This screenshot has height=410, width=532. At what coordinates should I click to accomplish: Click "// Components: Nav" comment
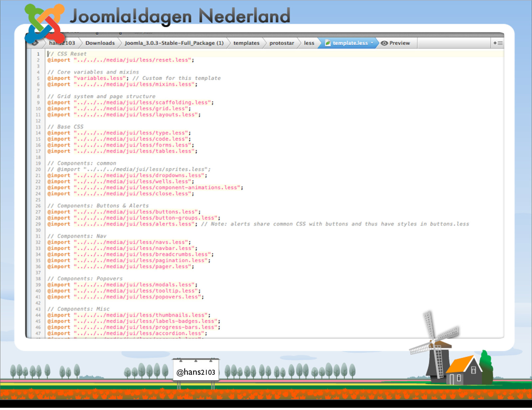(x=77, y=236)
